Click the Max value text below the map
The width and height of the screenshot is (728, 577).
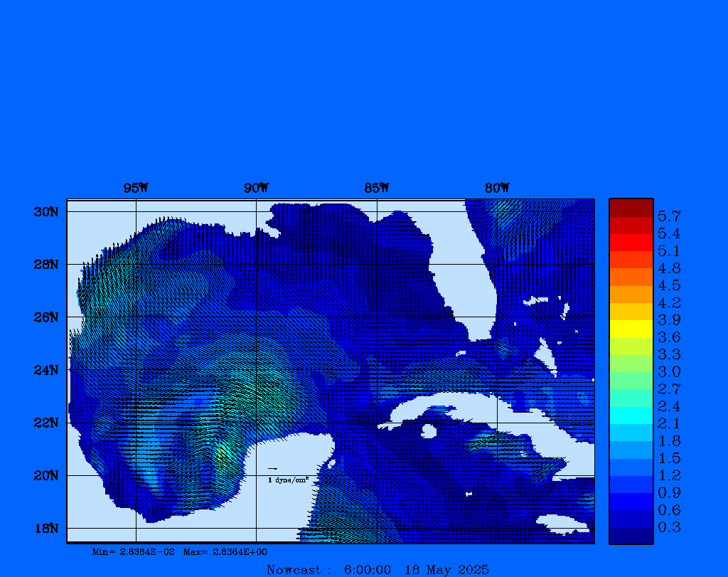click(x=225, y=551)
